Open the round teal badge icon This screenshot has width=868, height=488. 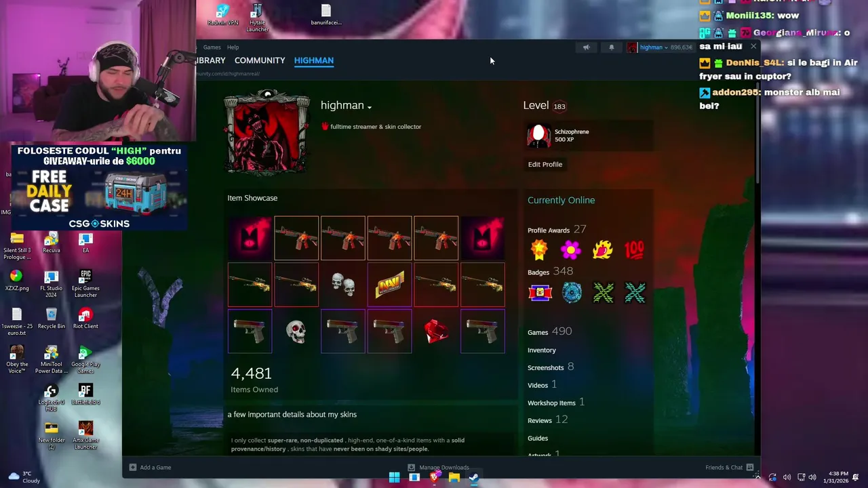pos(571,293)
